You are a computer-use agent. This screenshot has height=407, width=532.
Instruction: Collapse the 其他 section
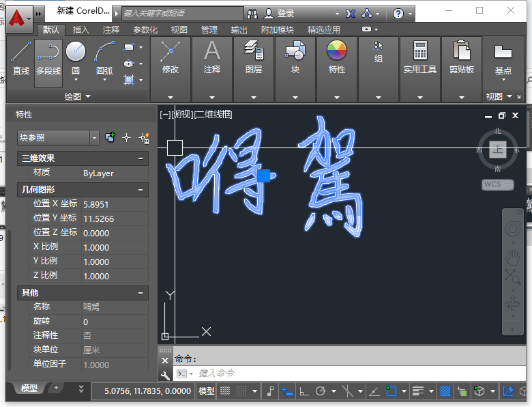point(141,293)
